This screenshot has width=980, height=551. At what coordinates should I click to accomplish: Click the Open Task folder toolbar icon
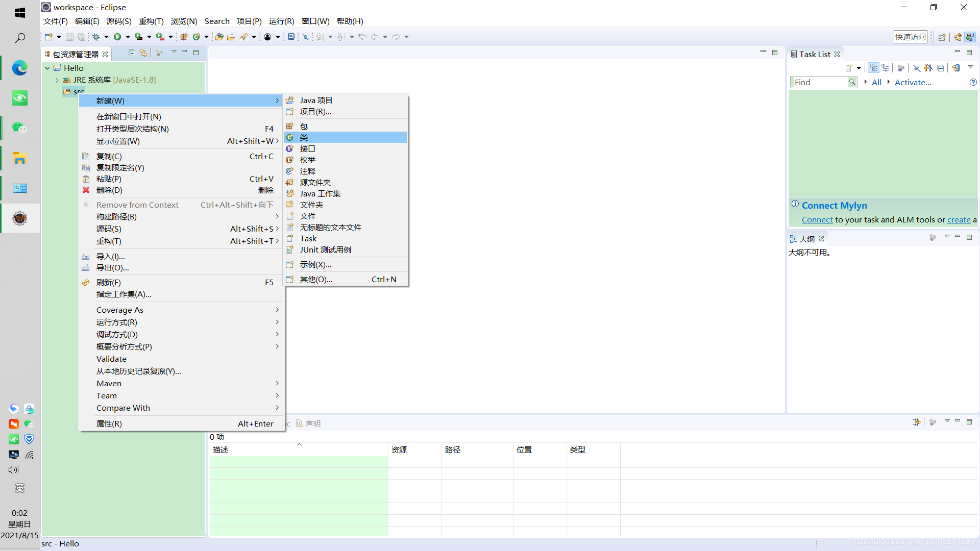click(231, 37)
